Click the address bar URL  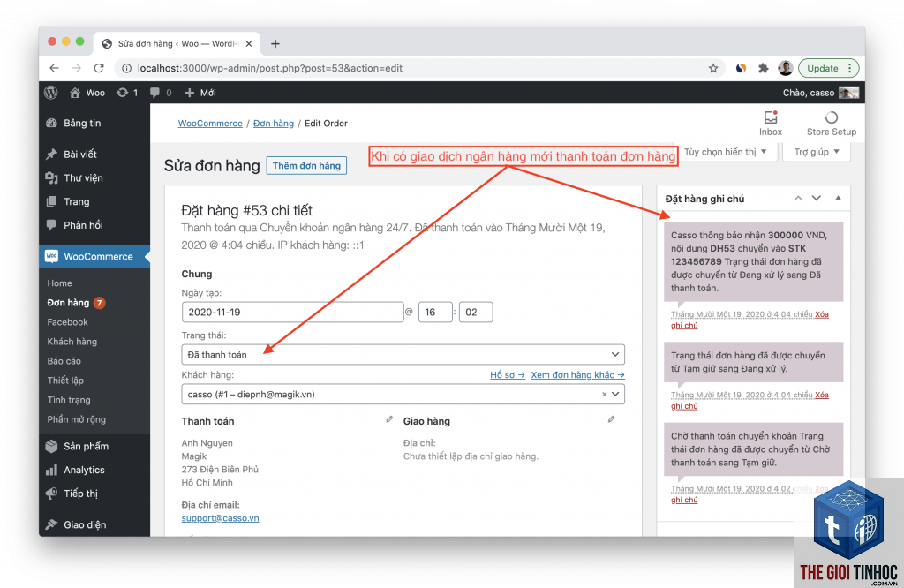tap(270, 68)
